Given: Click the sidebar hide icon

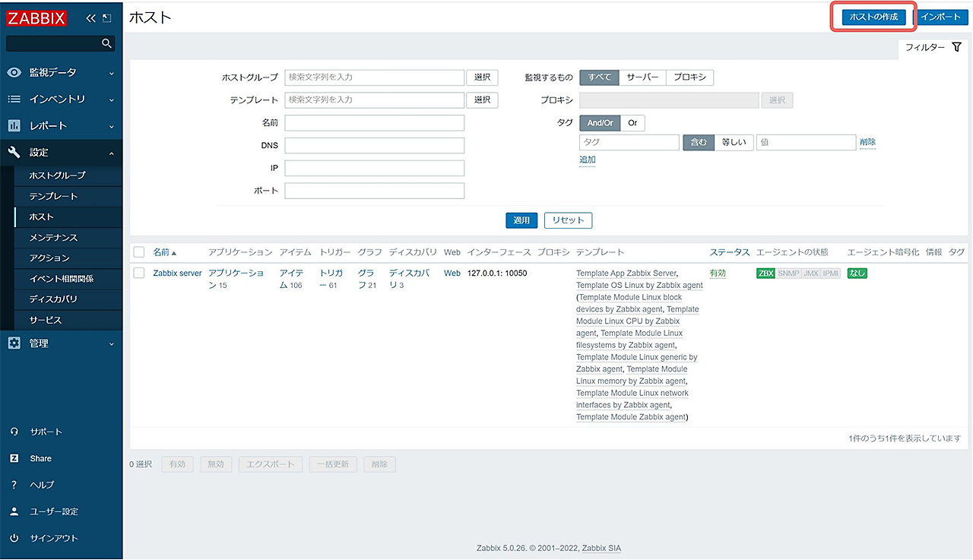Looking at the screenshot, I should point(106,18).
